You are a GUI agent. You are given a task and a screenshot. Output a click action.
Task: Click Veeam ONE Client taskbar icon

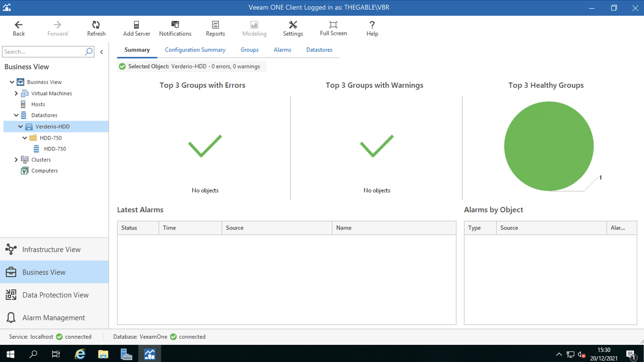[x=149, y=354]
